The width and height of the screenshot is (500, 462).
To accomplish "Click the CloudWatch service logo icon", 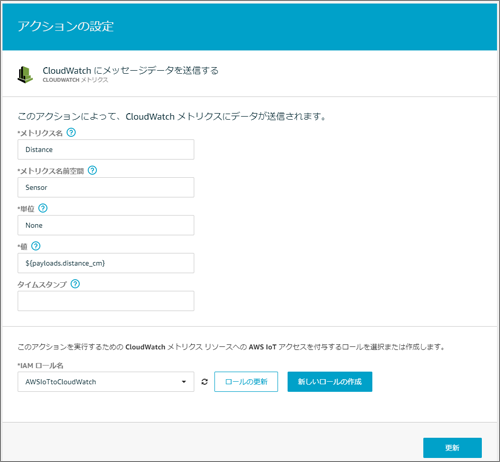I will click(25, 74).
